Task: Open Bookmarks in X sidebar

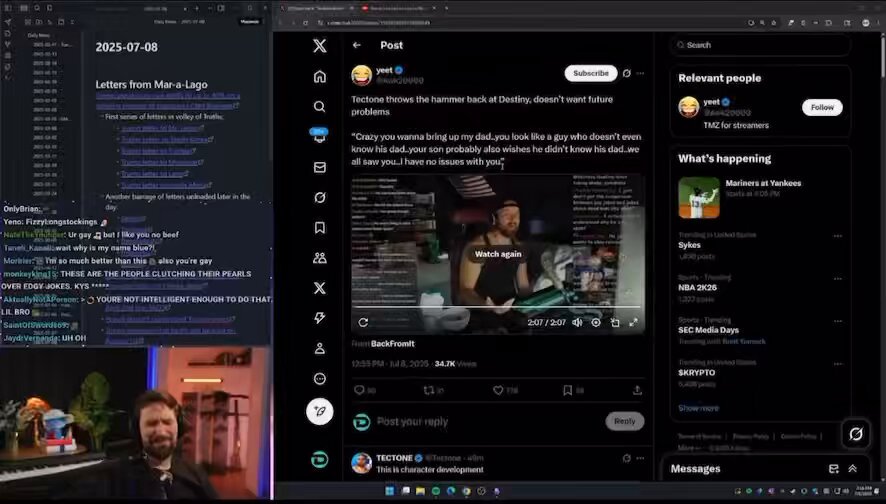Action: pyautogui.click(x=320, y=227)
